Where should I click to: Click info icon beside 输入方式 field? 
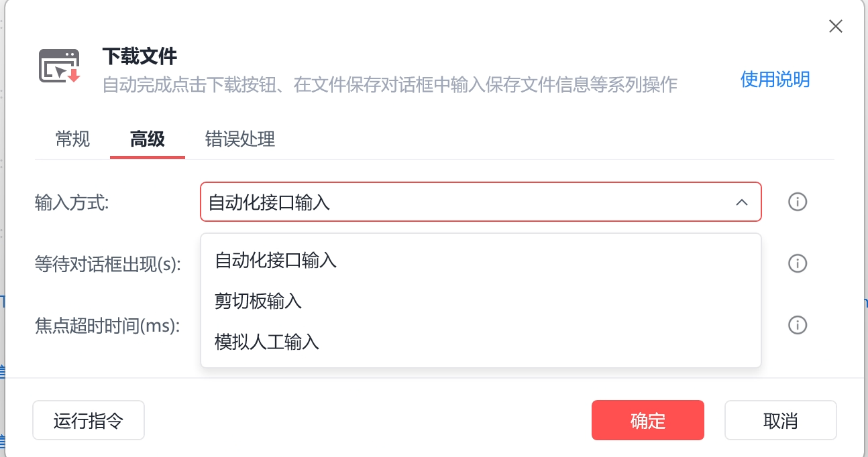click(x=797, y=202)
